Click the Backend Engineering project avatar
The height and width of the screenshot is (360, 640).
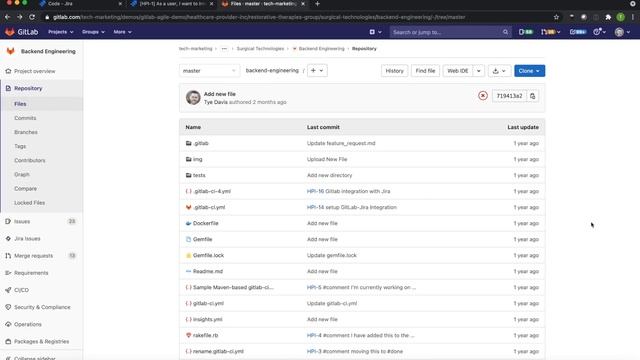coord(11,51)
